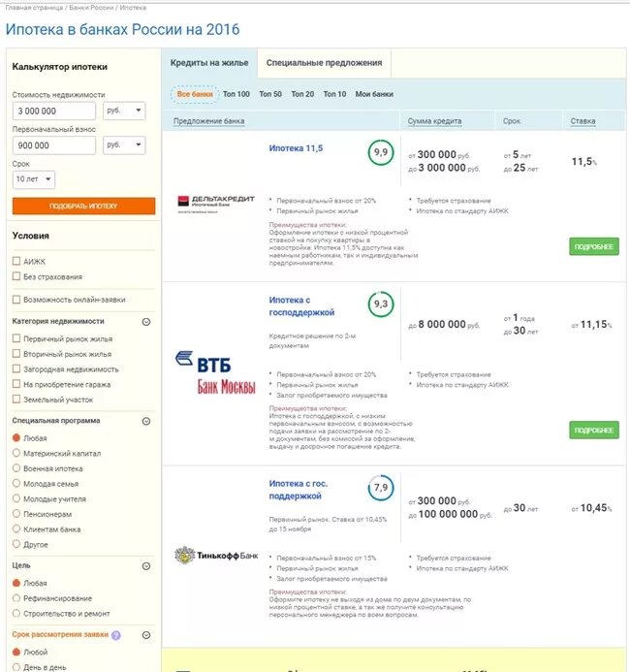Select the Топ 100 filter tab

coord(236,94)
